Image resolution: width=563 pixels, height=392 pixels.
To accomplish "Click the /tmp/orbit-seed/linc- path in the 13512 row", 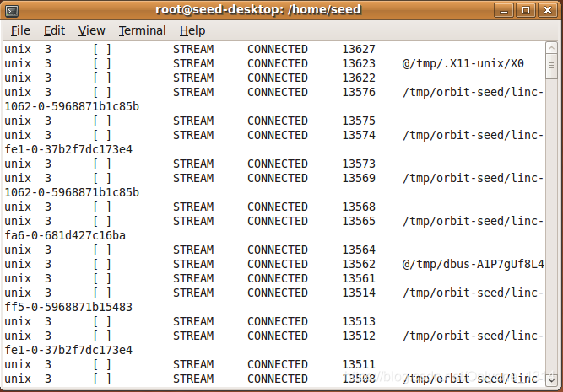I will tap(473, 336).
